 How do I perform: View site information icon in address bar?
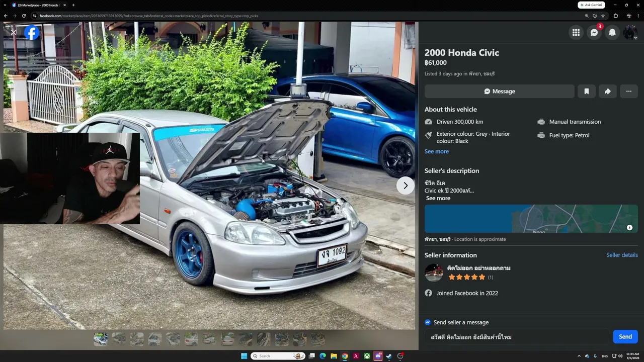pos(34,16)
